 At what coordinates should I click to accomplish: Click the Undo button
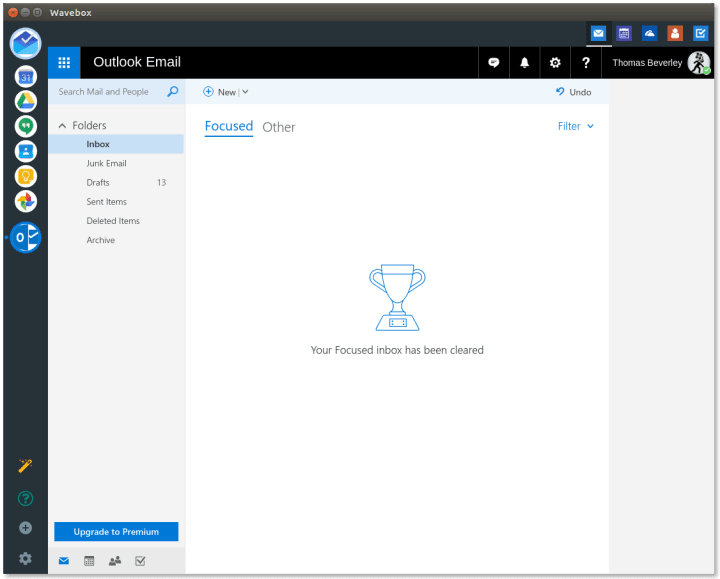click(573, 92)
